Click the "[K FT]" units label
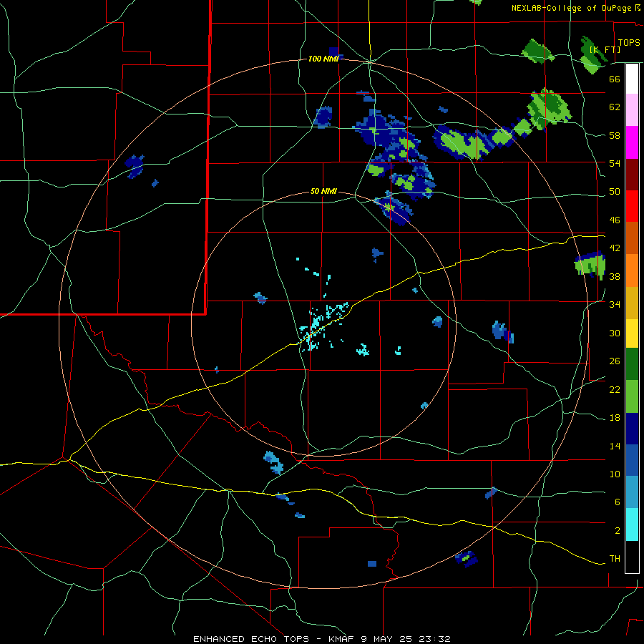Screen dimensions: 644x644 [x=605, y=49]
